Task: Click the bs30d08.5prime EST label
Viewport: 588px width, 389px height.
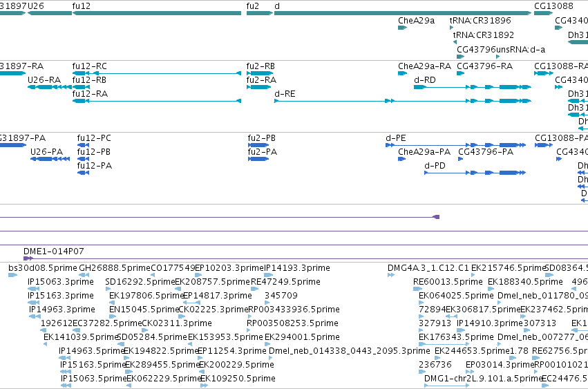Action: pos(43,268)
